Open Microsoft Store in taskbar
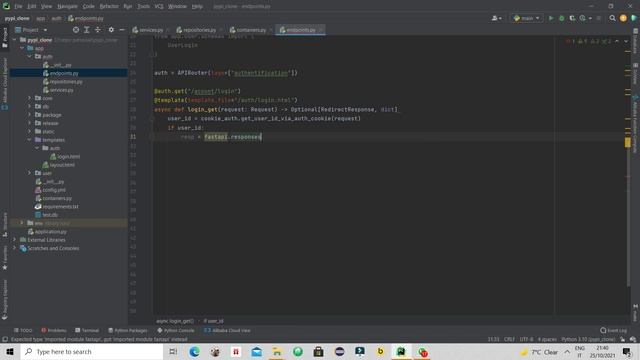The width and height of the screenshot is (640, 360). 318,351
